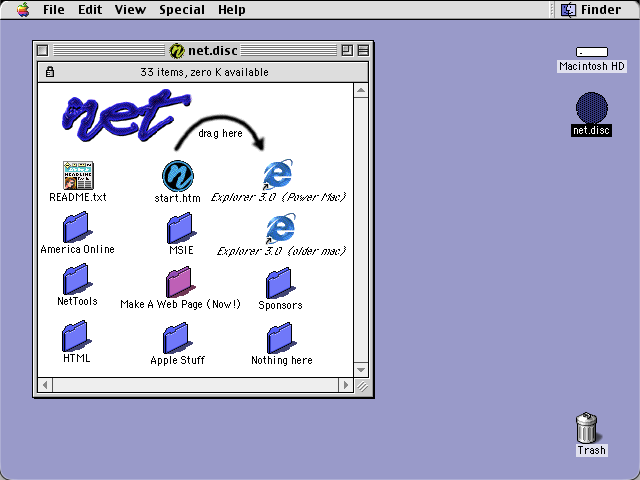Screen dimensions: 640x480
Task: Click the window resize grip corner
Action: (361, 385)
